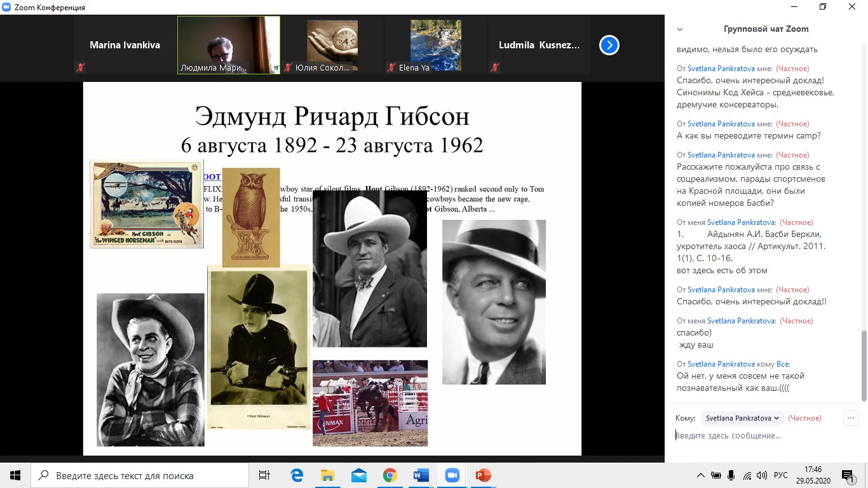Open the clock showing 17:46
The height and width of the screenshot is (488, 868).
coord(813,475)
